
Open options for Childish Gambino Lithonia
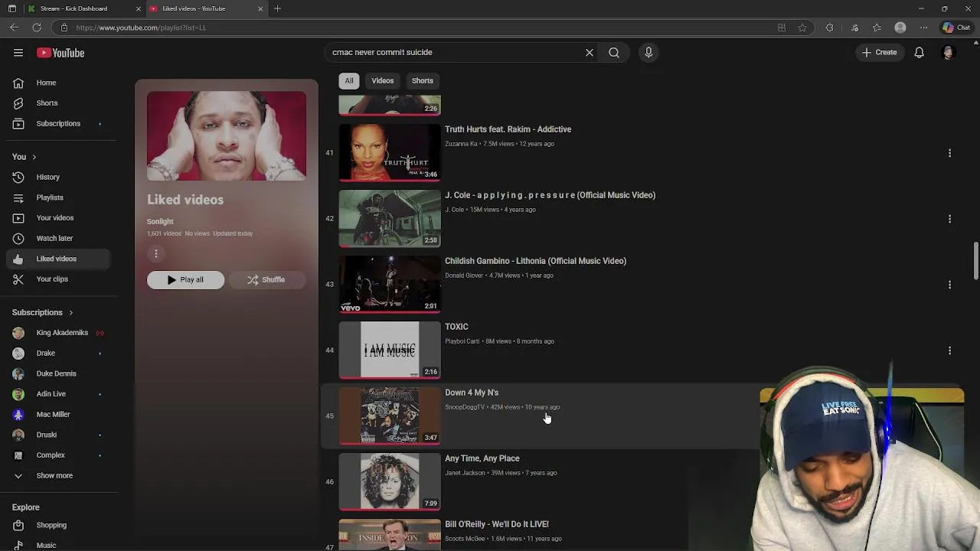click(949, 285)
